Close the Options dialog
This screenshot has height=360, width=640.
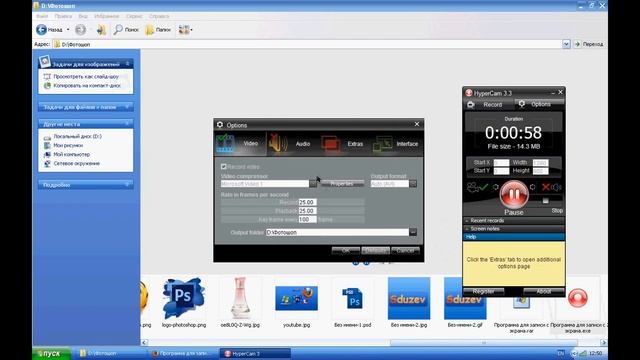click(417, 124)
